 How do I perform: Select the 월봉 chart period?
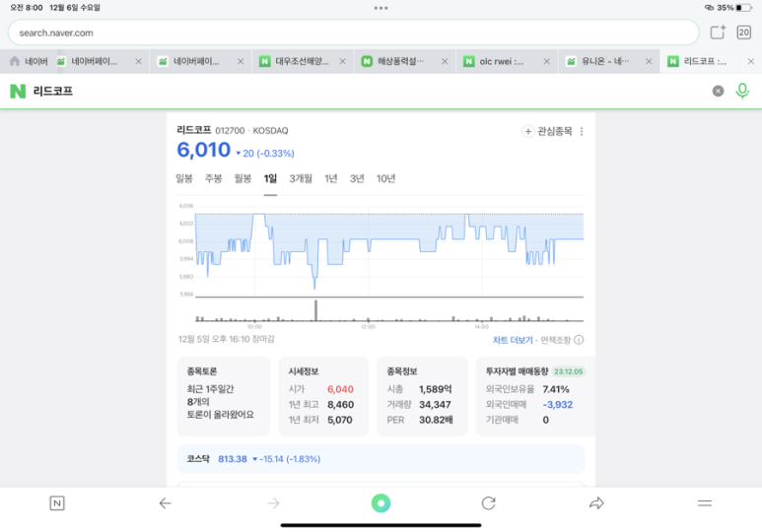(242, 178)
